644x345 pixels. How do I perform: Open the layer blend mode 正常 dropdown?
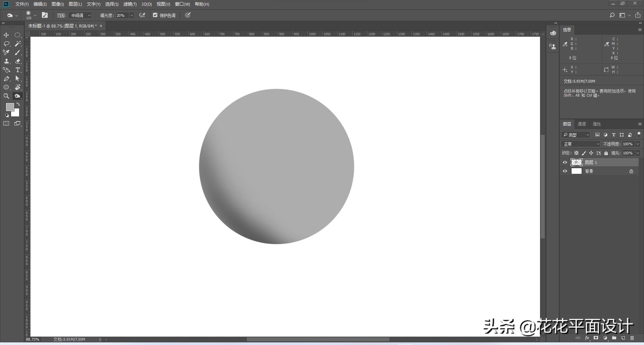581,144
